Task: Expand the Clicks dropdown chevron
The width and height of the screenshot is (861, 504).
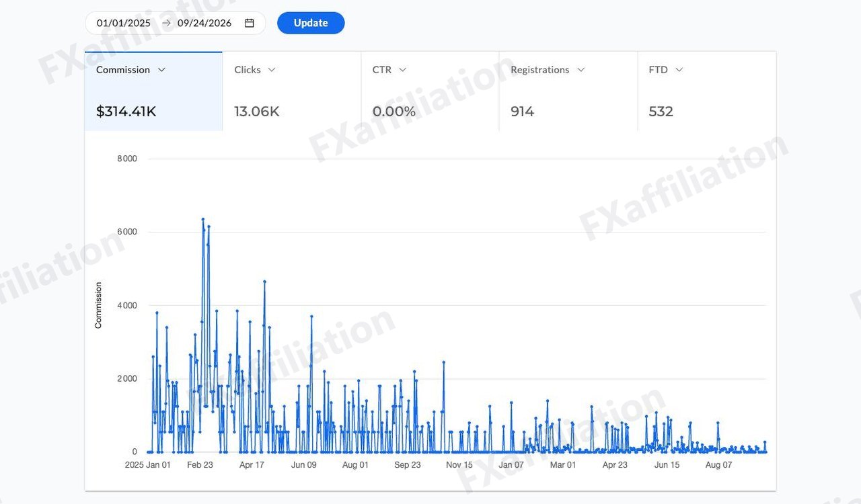Action: coord(272,70)
